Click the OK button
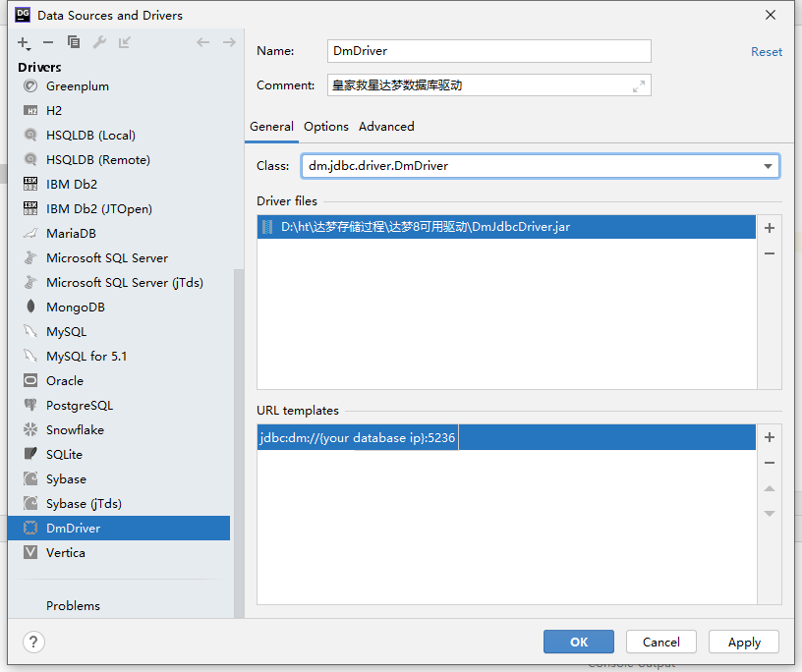 coord(579,642)
